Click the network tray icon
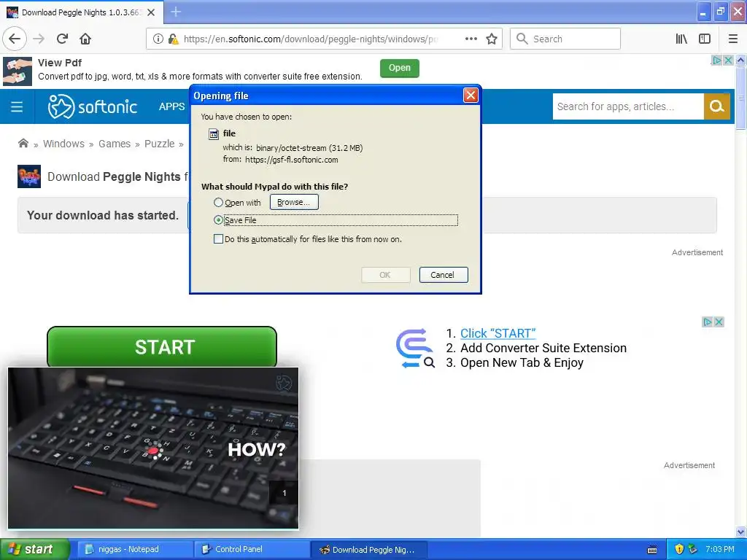This screenshot has height=560, width=747. pyautogui.click(x=693, y=549)
